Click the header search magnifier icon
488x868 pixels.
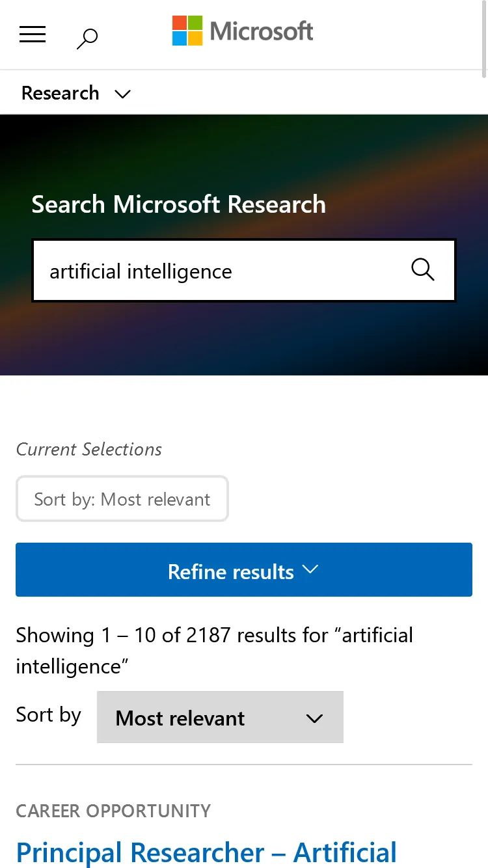[x=87, y=38]
